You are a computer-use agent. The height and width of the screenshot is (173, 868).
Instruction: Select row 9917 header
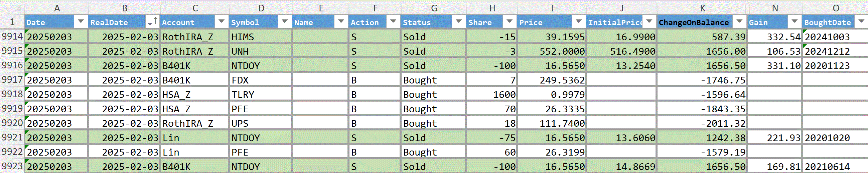12,80
